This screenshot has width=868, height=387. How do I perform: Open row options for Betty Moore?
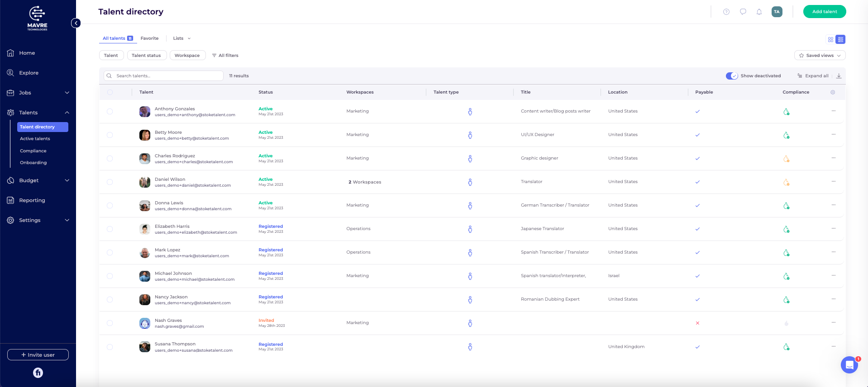pos(834,134)
